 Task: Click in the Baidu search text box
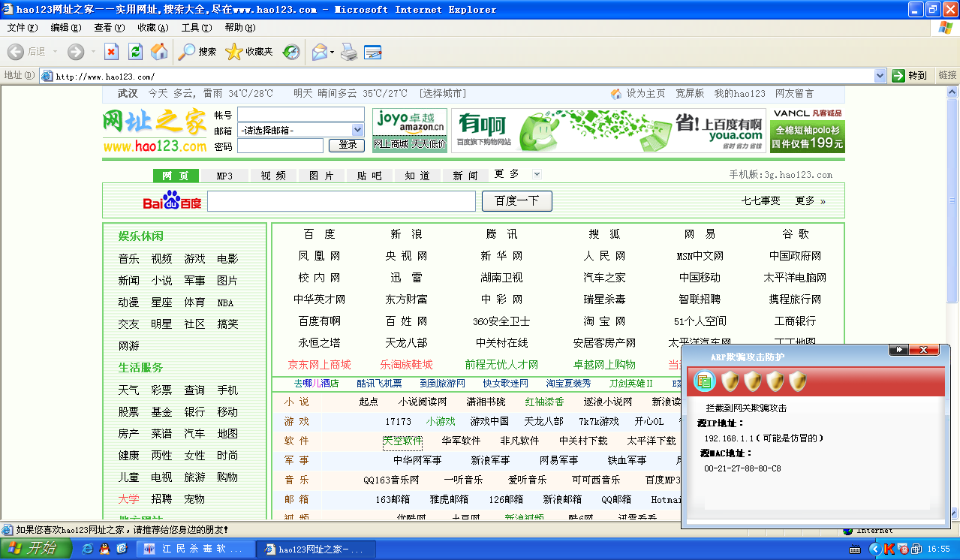point(342,201)
